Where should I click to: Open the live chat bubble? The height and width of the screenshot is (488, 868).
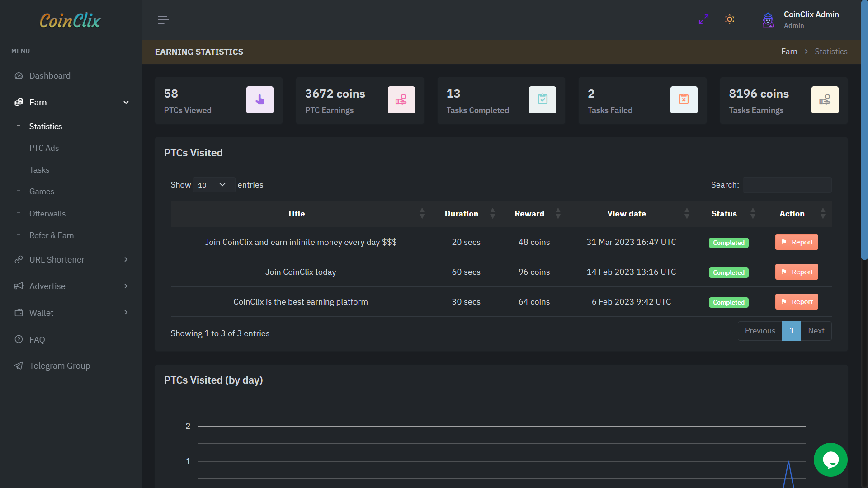(830, 460)
